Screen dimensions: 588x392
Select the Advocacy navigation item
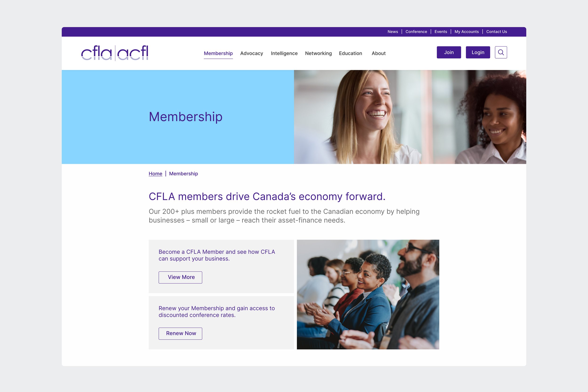tap(252, 53)
